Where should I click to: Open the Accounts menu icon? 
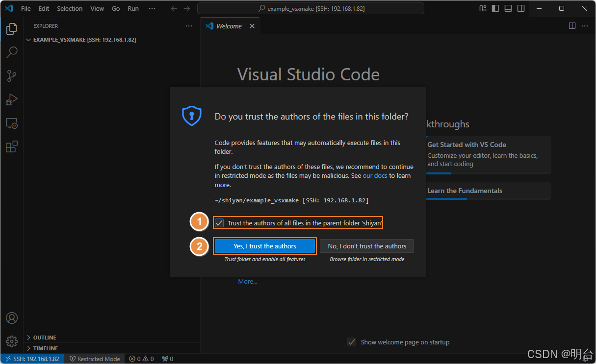[12, 318]
